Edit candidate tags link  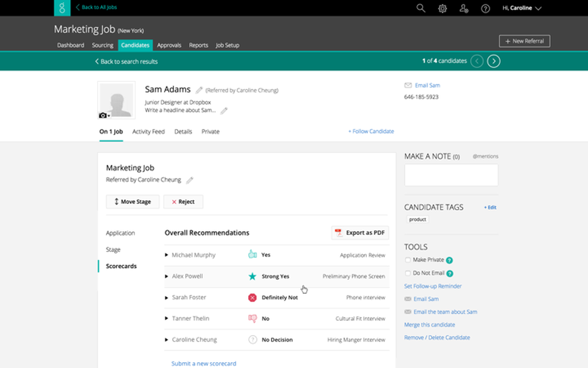[x=490, y=207]
